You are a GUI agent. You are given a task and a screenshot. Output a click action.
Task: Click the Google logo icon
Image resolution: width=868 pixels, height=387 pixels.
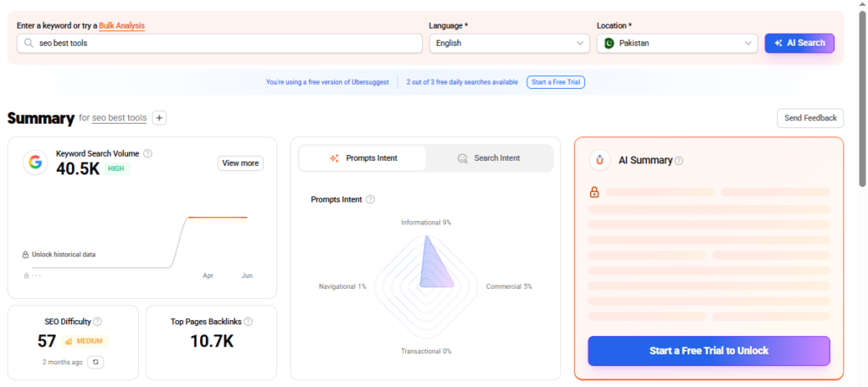click(36, 163)
